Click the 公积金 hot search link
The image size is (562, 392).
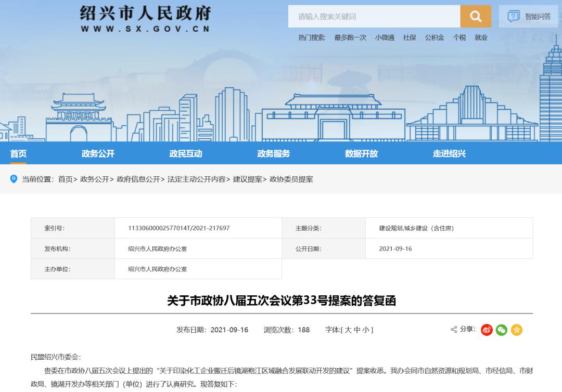[x=434, y=37]
